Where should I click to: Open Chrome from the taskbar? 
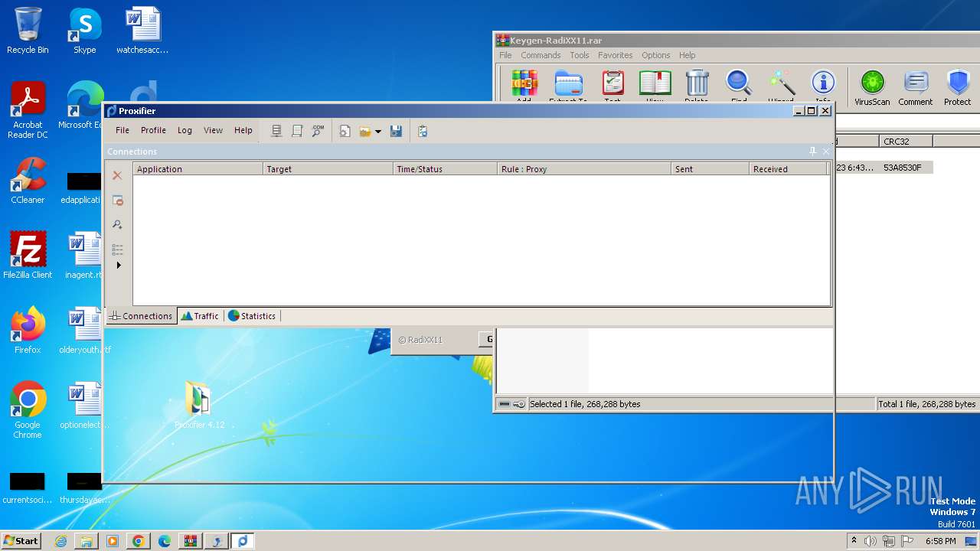(139, 541)
